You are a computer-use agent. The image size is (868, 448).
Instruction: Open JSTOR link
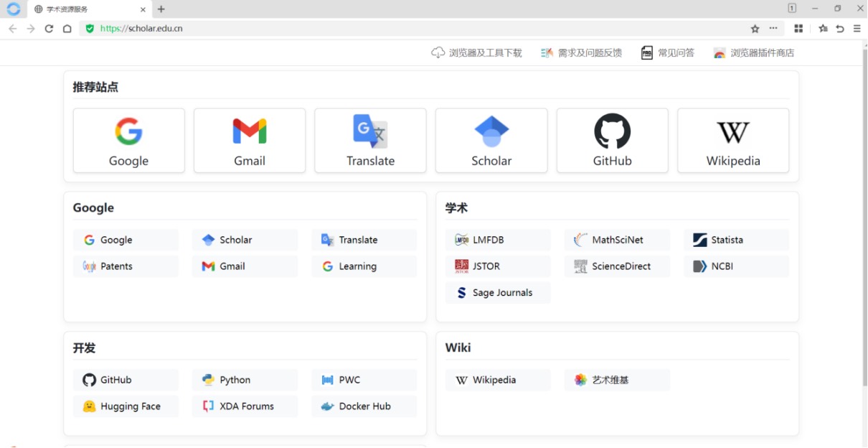click(498, 266)
